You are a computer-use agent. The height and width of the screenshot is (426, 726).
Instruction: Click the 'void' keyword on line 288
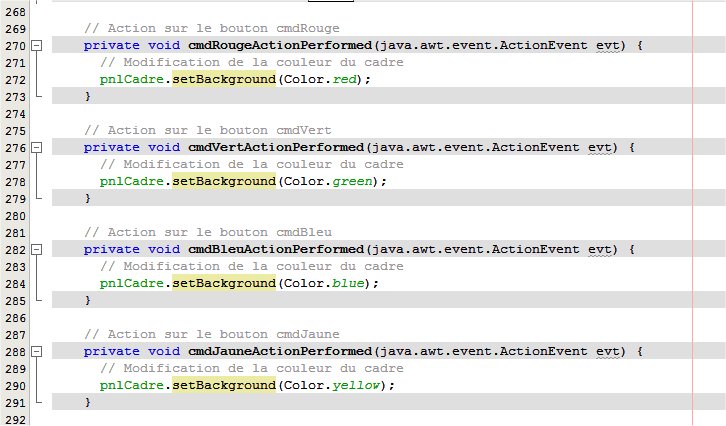tap(164, 351)
